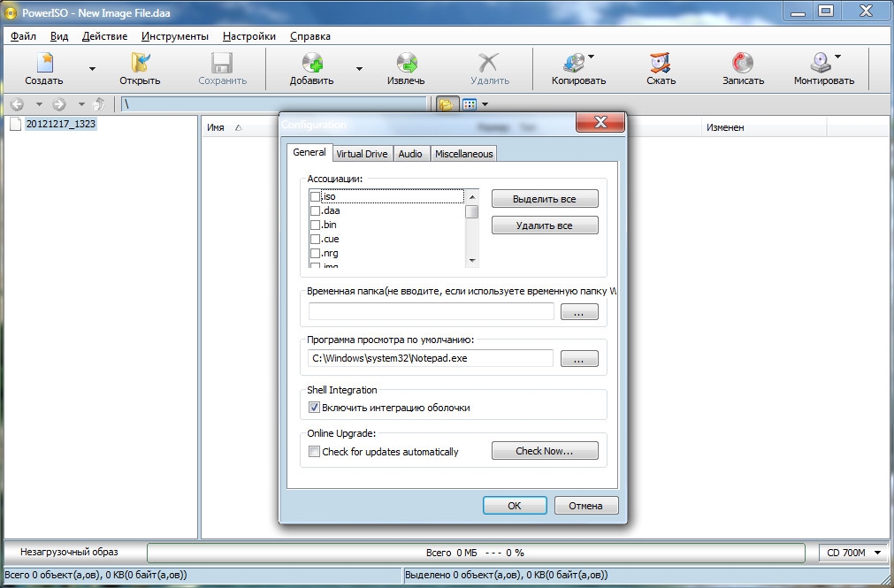Click the associations list scroll-down arrow

click(x=471, y=261)
